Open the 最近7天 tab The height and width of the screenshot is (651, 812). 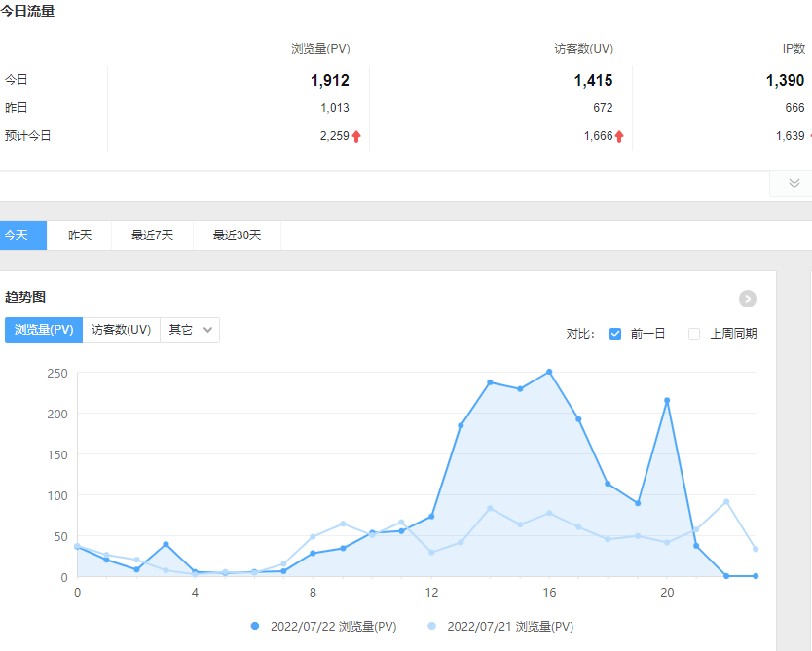pos(152,235)
